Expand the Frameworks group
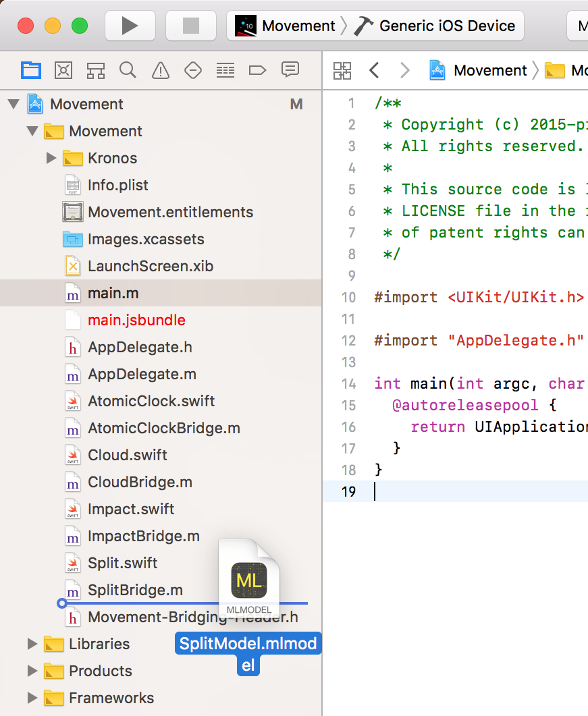The width and height of the screenshot is (588, 716). click(32, 698)
